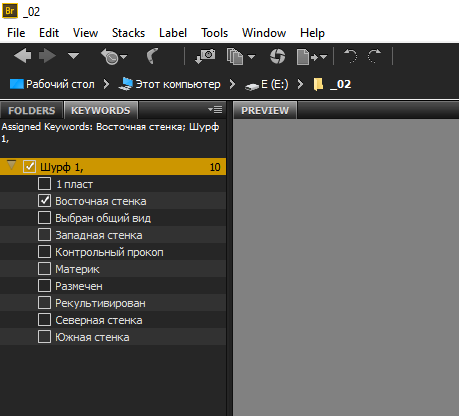459x416 pixels.
Task: Open the Stacks menu
Action: pyautogui.click(x=128, y=33)
